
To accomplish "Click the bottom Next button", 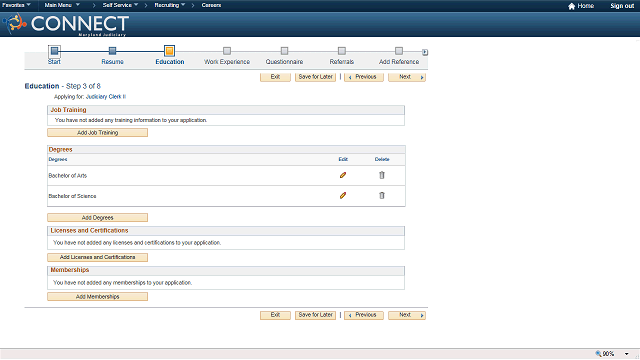I will pos(407,315).
